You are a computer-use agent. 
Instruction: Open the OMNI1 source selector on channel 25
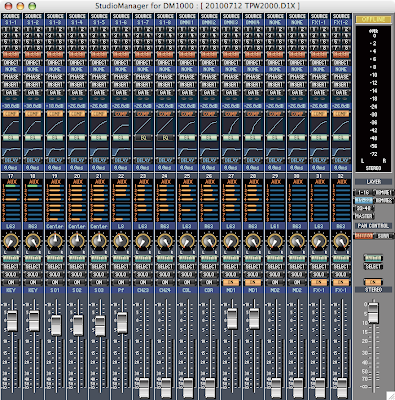187,22
